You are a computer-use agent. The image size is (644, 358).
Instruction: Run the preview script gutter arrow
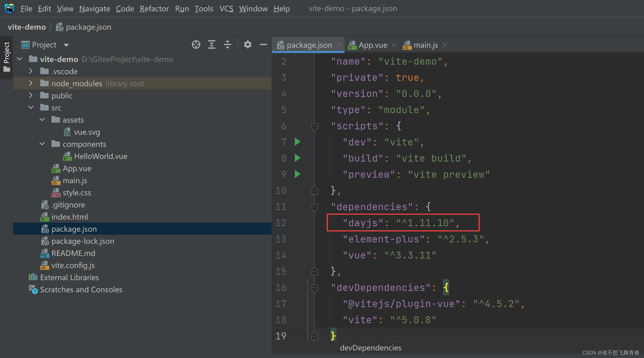coord(297,174)
